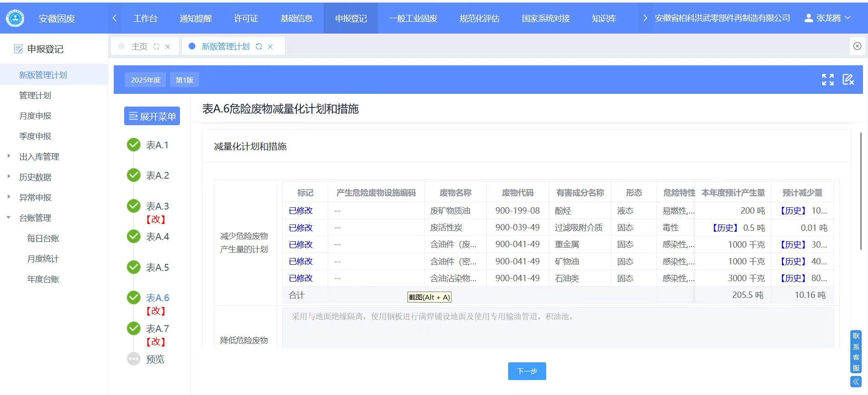Select 月度申报 in the sidebar
This screenshot has height=395, width=868.
(35, 116)
